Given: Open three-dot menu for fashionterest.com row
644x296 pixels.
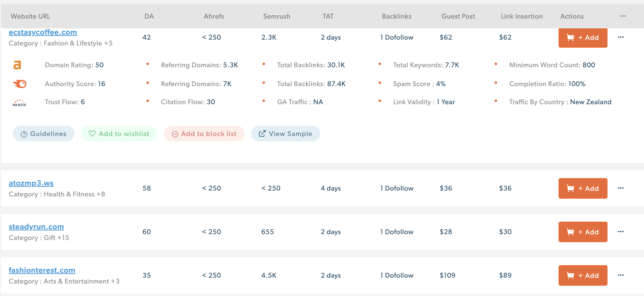Looking at the screenshot, I should (x=620, y=275).
